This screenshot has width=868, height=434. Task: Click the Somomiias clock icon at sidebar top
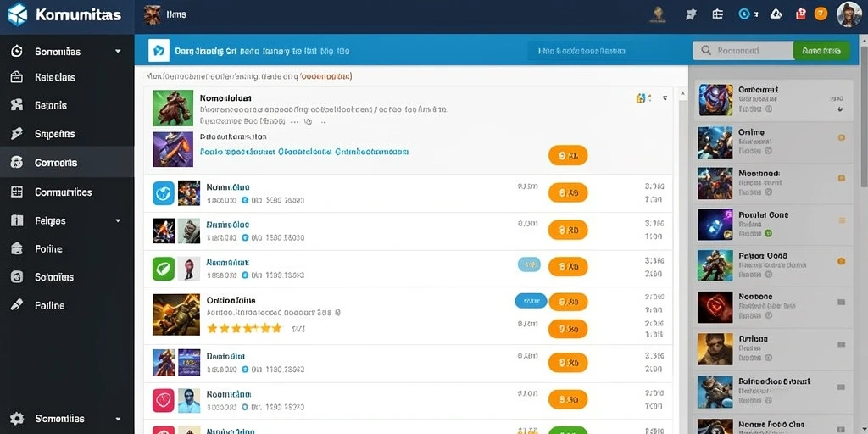[17, 51]
